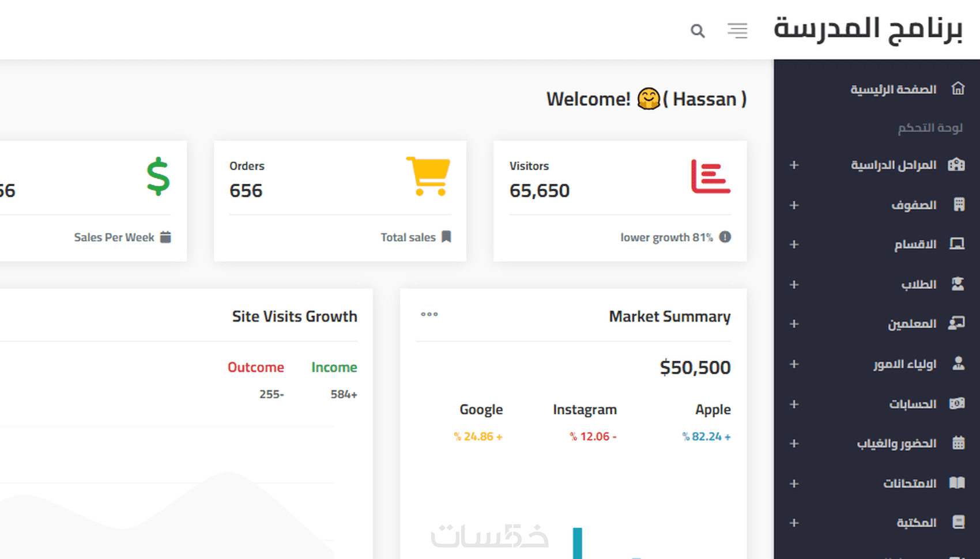Viewport: 980px width, 559px height.
Task: Expand المراحل الدراسية sidebar section
Action: pyautogui.click(x=794, y=165)
